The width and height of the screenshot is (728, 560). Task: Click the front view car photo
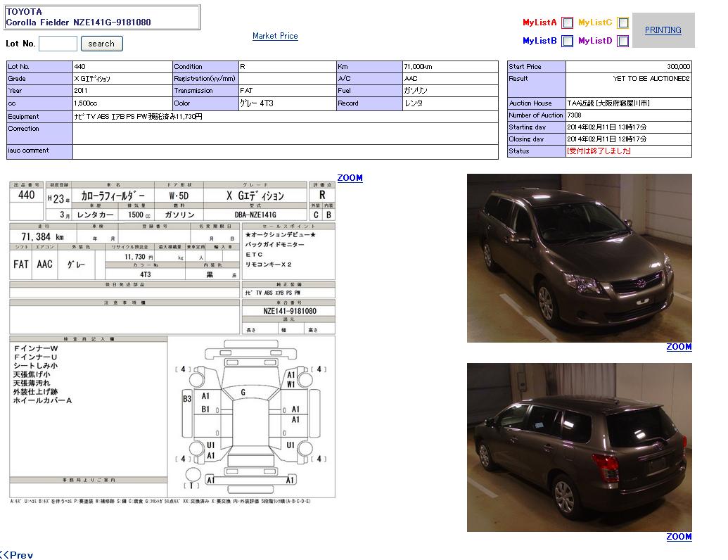click(579, 258)
